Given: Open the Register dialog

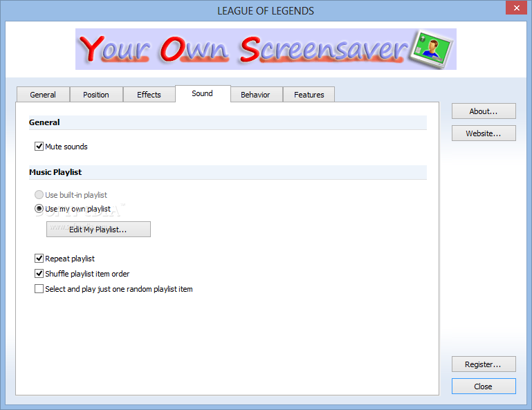Looking at the screenshot, I should click(x=484, y=364).
